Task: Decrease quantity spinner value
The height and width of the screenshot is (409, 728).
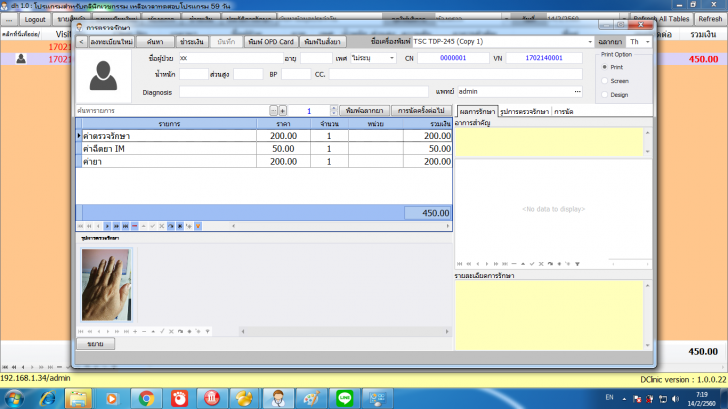Action: pos(333,113)
